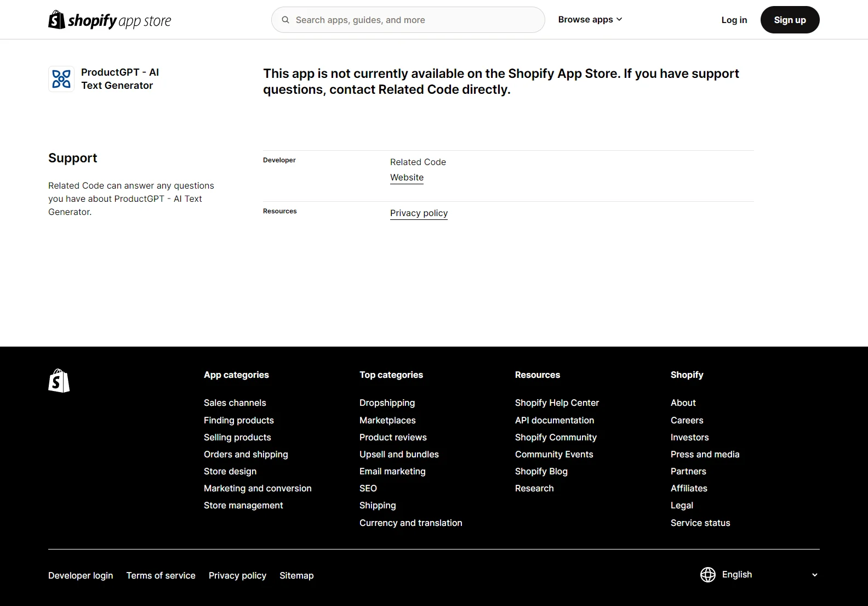Open the developer Website link
Image resolution: width=868 pixels, height=606 pixels.
click(x=407, y=178)
